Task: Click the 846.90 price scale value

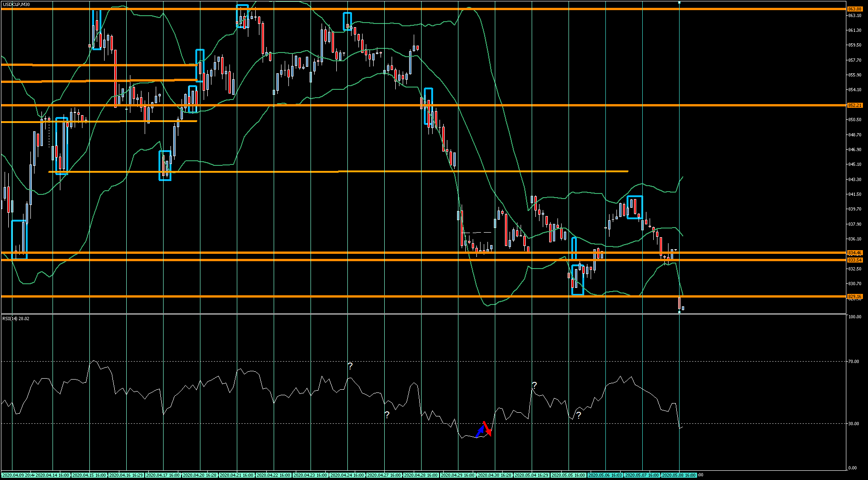Action: click(x=855, y=149)
